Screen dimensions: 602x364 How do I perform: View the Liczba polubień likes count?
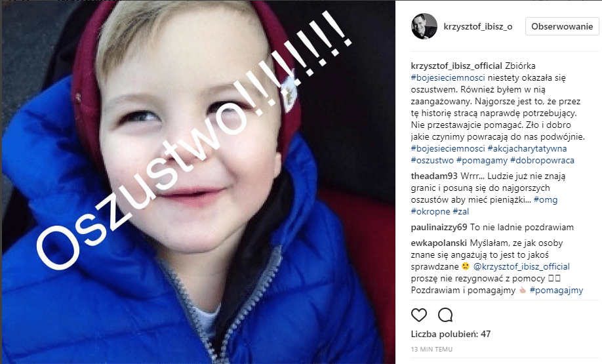pos(451,334)
